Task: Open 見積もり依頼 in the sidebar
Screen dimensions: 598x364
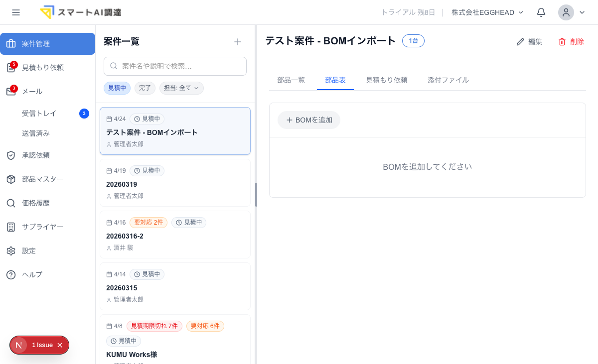Action: 47,68
